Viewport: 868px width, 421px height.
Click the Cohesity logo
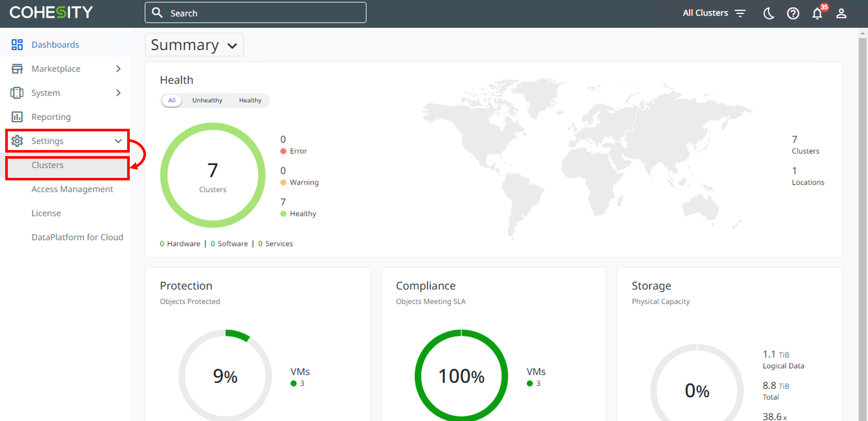tap(51, 12)
